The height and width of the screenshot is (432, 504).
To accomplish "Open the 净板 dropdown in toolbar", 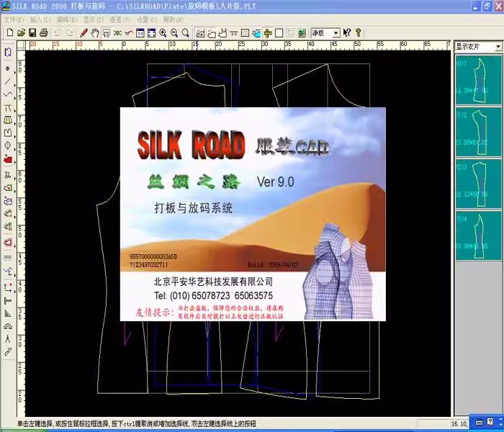I will 336,33.
